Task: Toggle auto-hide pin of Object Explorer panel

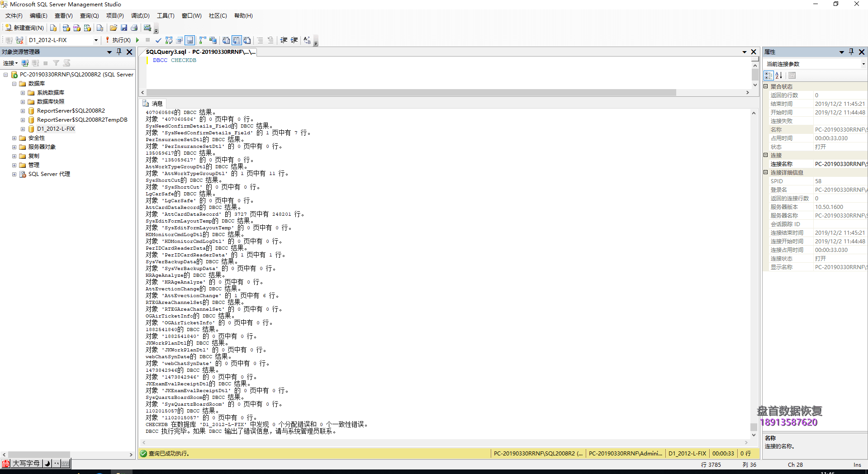Action: (x=119, y=52)
